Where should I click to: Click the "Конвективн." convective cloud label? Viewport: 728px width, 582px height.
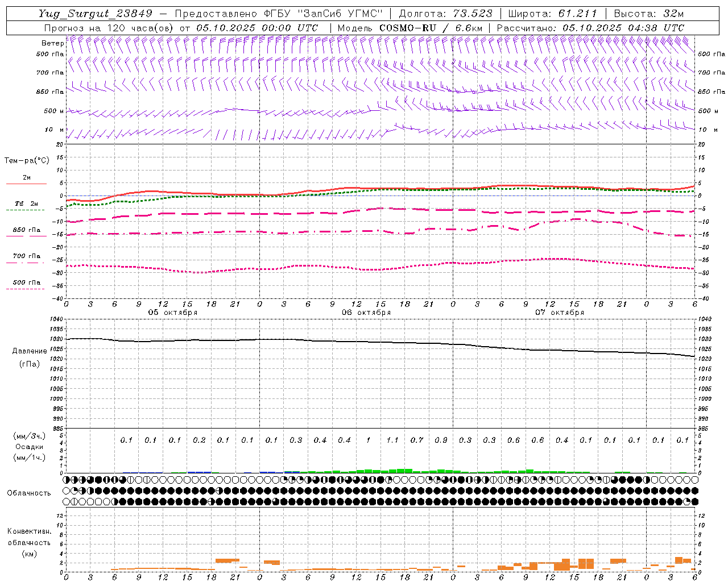(29, 531)
